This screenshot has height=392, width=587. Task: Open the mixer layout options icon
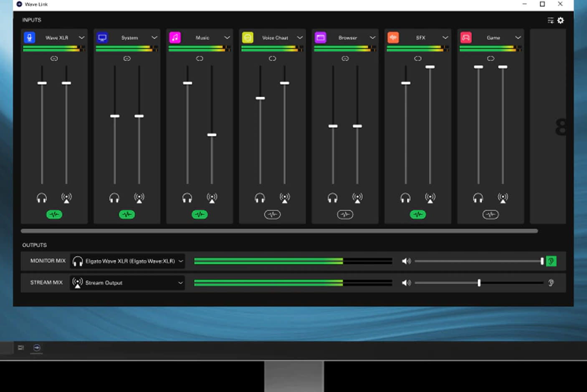coord(551,20)
